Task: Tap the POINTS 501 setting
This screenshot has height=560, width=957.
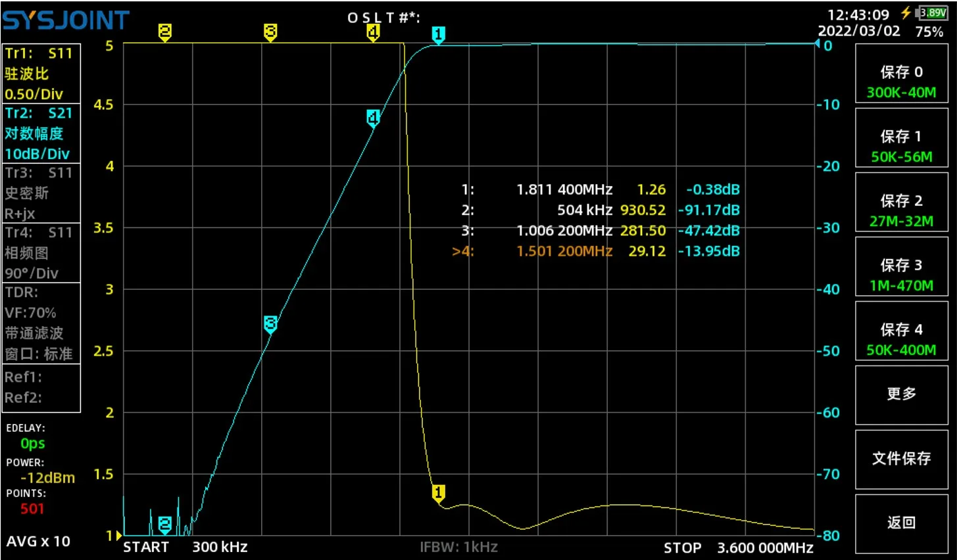Action: point(28,502)
